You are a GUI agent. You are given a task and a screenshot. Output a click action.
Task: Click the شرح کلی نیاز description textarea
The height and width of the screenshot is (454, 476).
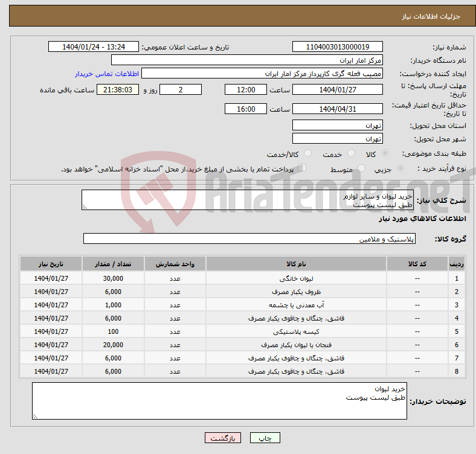(x=248, y=200)
